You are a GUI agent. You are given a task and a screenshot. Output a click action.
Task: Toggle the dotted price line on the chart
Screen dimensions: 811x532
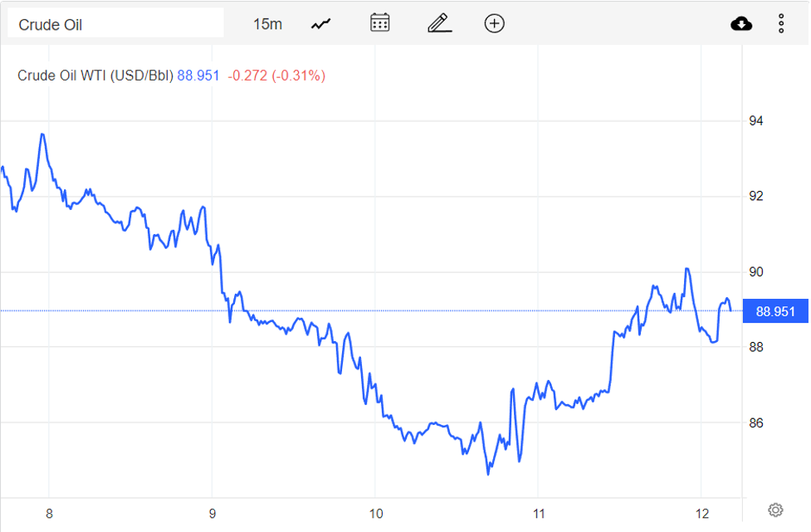374,310
